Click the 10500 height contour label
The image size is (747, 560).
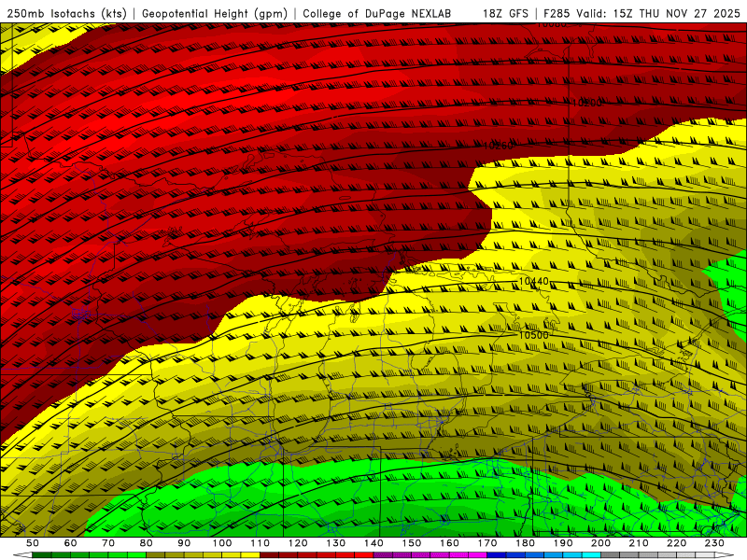pos(533,335)
